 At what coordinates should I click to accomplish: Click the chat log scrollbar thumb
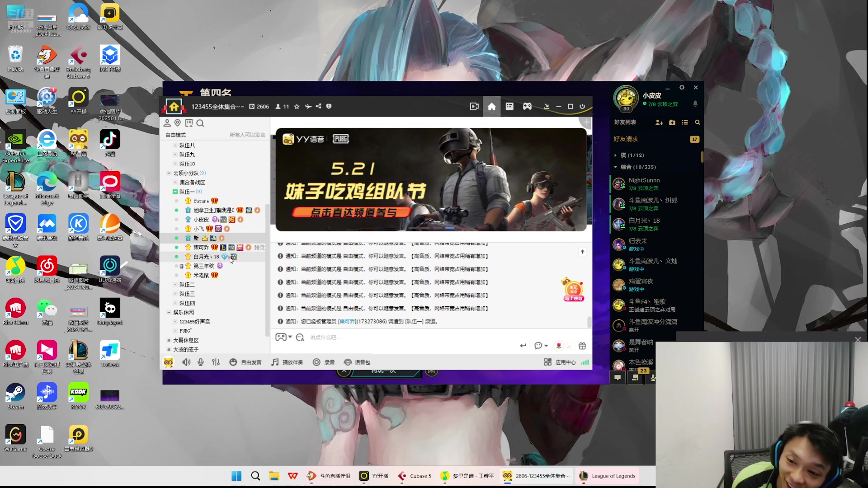[x=589, y=322]
